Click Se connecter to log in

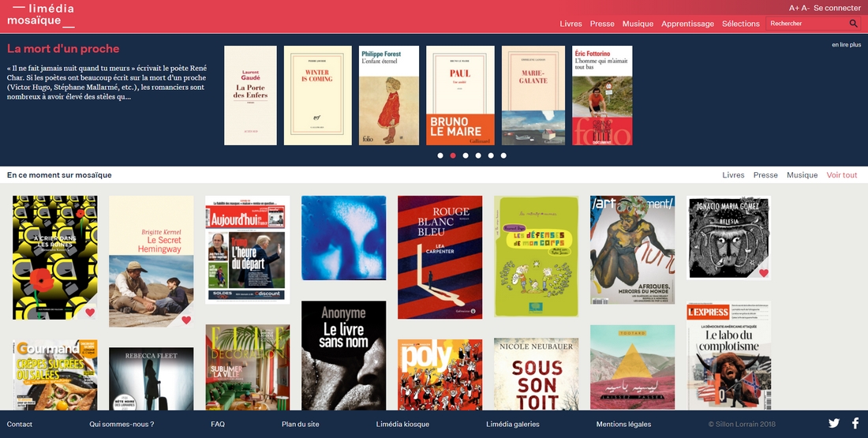837,9
